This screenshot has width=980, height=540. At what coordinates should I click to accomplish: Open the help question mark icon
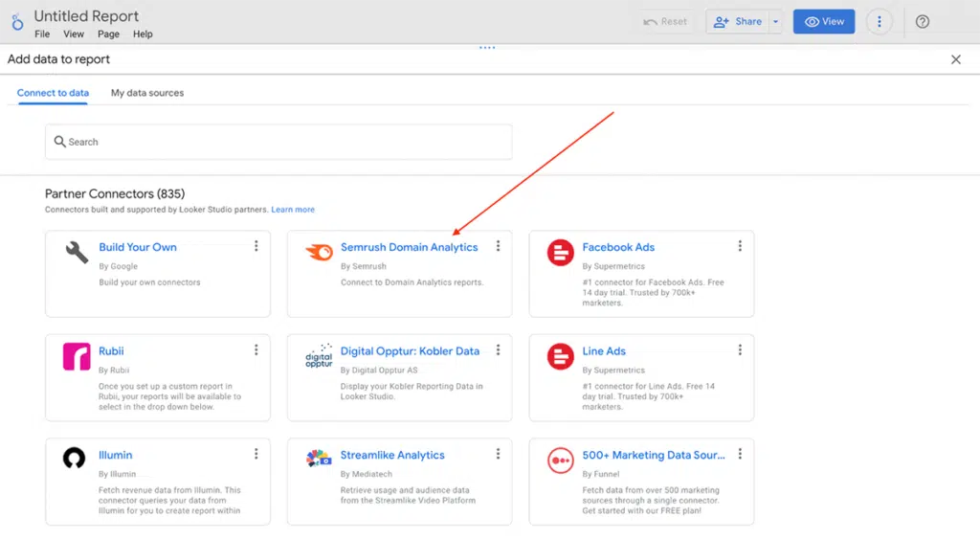(x=922, y=22)
